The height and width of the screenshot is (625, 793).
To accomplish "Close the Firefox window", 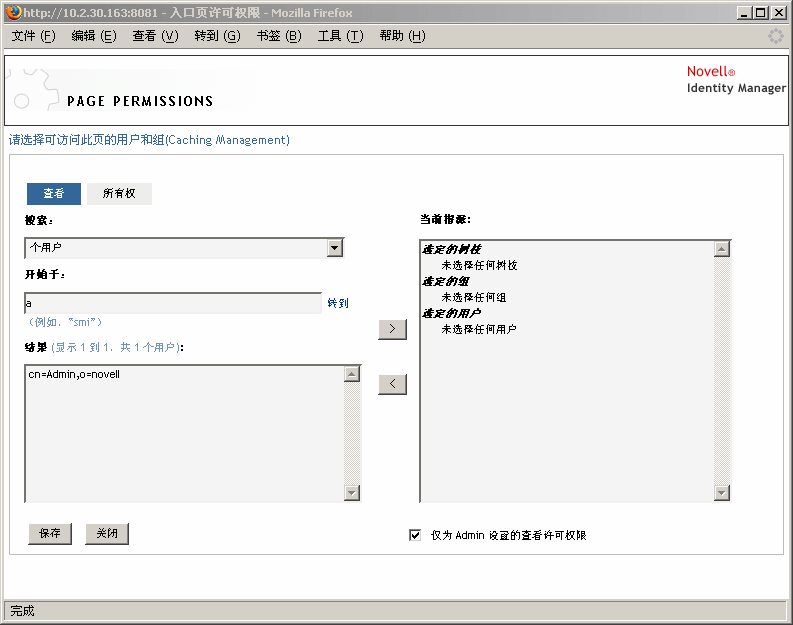I will click(779, 13).
